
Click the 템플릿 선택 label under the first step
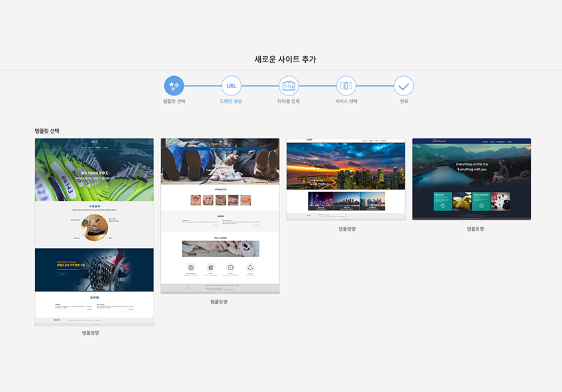point(174,101)
